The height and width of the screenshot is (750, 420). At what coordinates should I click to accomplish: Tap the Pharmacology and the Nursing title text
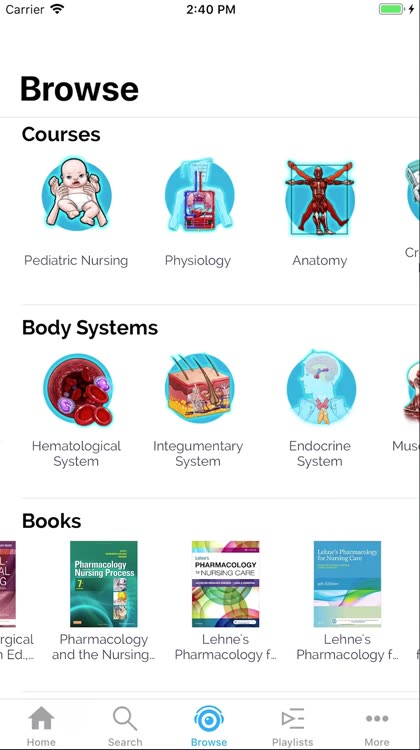click(103, 647)
